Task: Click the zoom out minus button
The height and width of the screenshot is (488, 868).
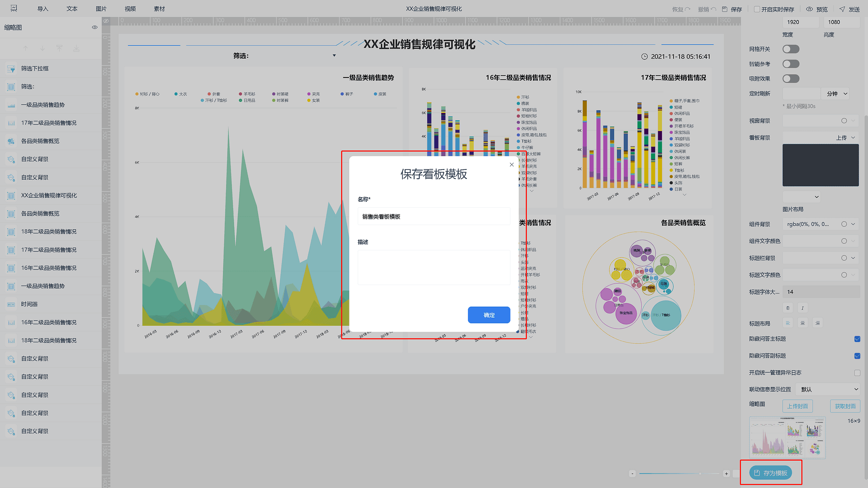Action: (632, 474)
